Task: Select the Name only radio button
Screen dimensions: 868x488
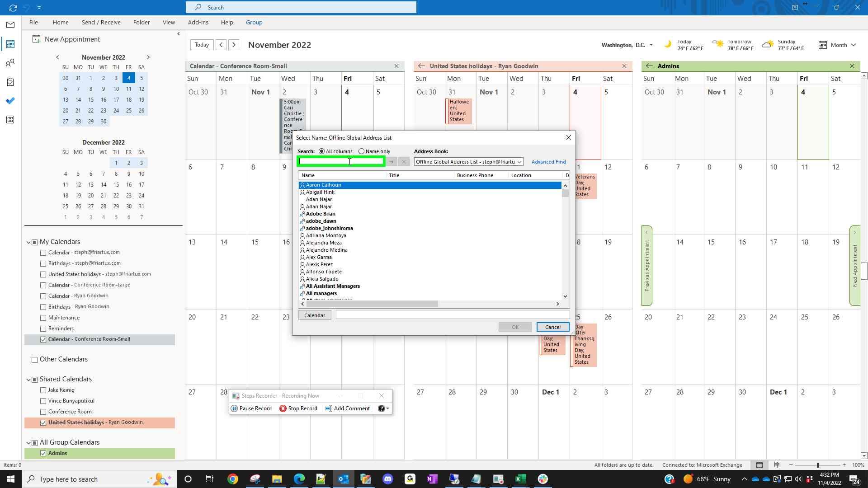Action: 361,151
